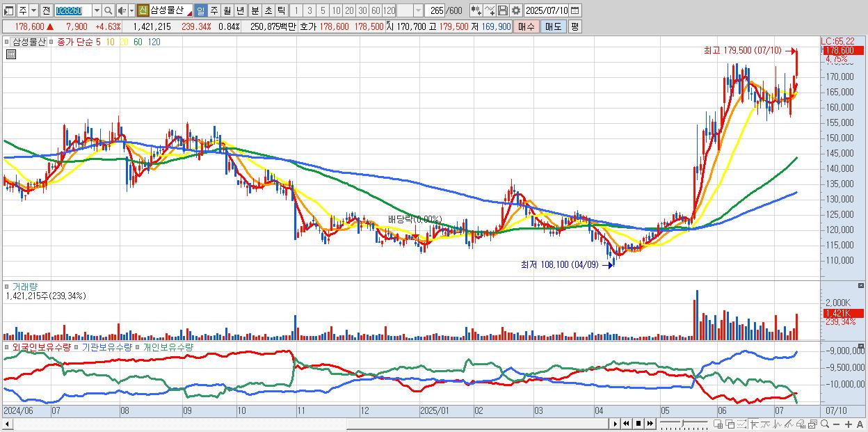Viewport: 868px width, 432px height.
Task: Click the 20-day moving average legend
Action: coord(124,42)
